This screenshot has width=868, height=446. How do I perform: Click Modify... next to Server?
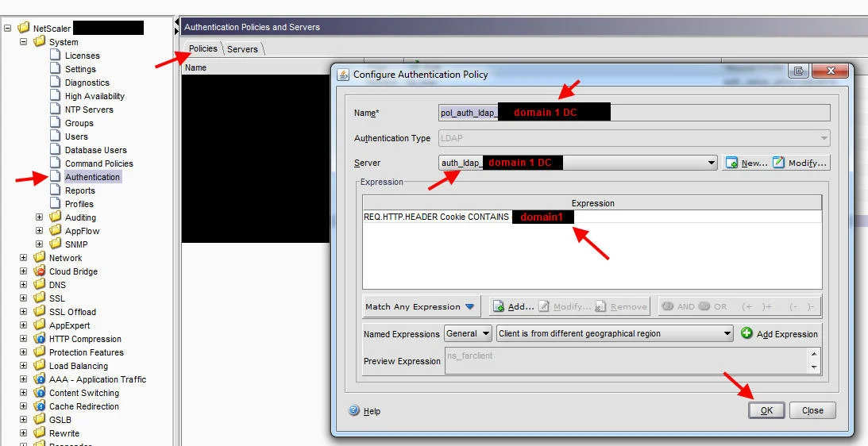(x=800, y=163)
